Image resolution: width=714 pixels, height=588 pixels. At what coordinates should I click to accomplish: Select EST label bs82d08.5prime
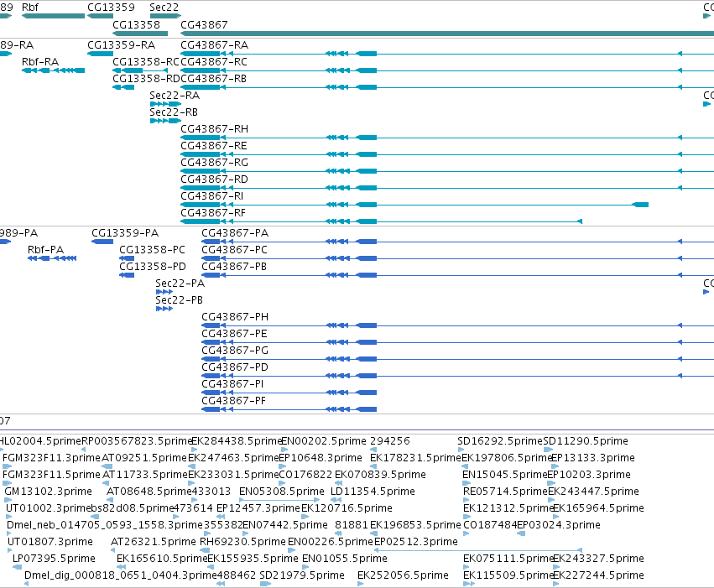click(x=133, y=508)
